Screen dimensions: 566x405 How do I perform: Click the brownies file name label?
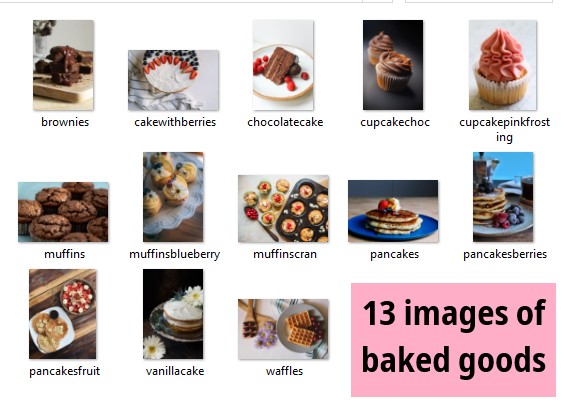(65, 122)
